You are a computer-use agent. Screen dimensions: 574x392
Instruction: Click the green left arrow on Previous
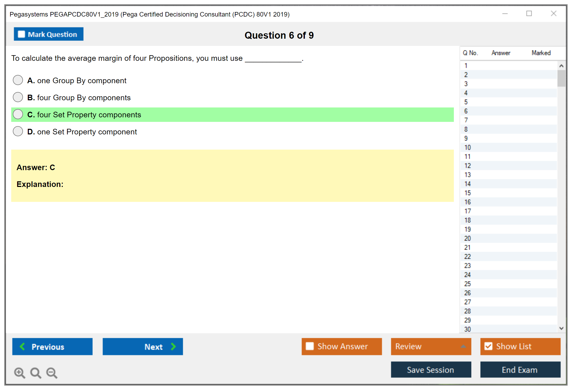pos(22,346)
